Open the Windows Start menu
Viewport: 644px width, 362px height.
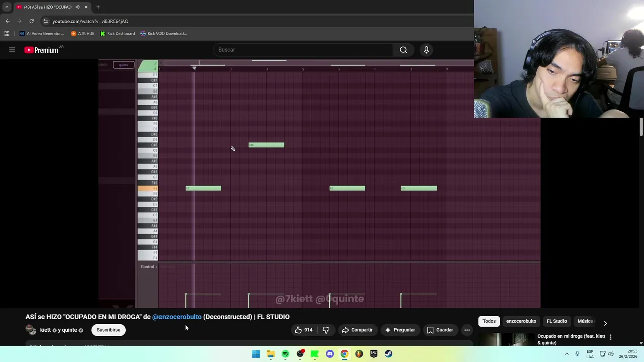click(256, 354)
